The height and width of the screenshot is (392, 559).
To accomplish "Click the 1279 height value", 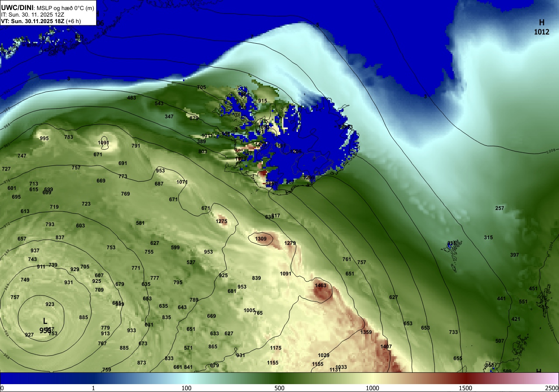I will point(290,243).
